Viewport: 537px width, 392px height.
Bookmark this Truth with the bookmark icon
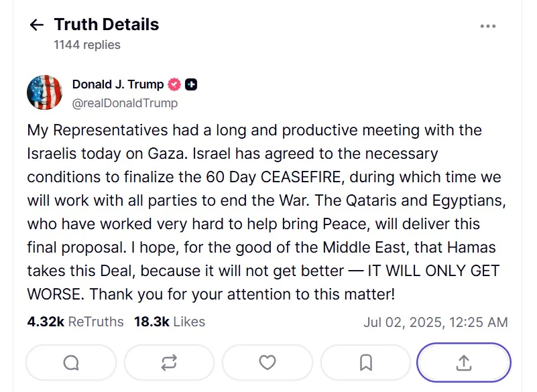pyautogui.click(x=366, y=363)
